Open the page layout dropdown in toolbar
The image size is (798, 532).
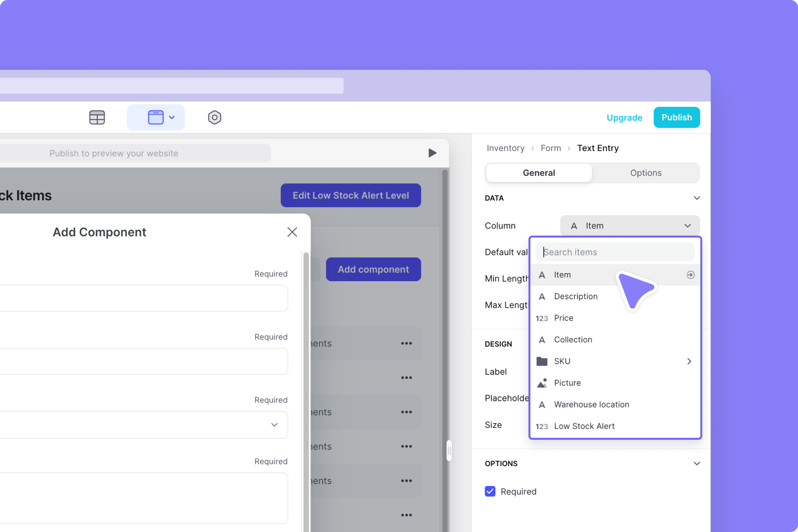coord(156,117)
